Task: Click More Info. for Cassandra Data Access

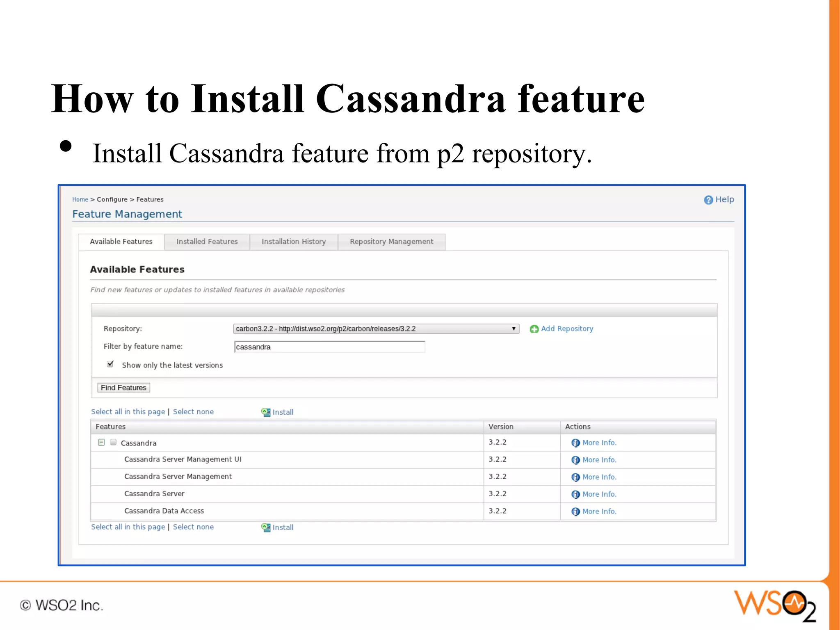Action: coord(599,511)
